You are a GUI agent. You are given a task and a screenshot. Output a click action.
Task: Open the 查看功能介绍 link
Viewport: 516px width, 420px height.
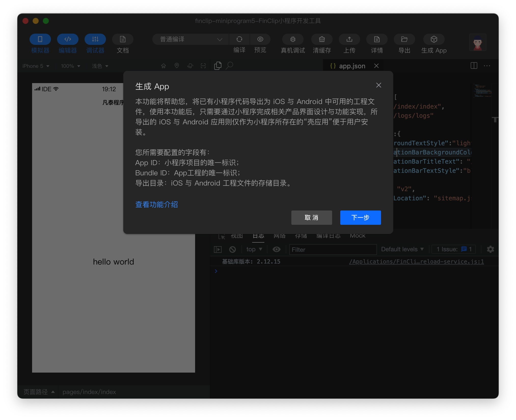(156, 205)
